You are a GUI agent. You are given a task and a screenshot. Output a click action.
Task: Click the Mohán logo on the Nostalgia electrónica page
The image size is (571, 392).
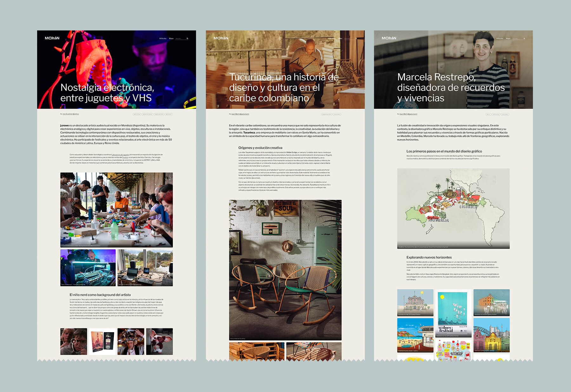pos(52,38)
